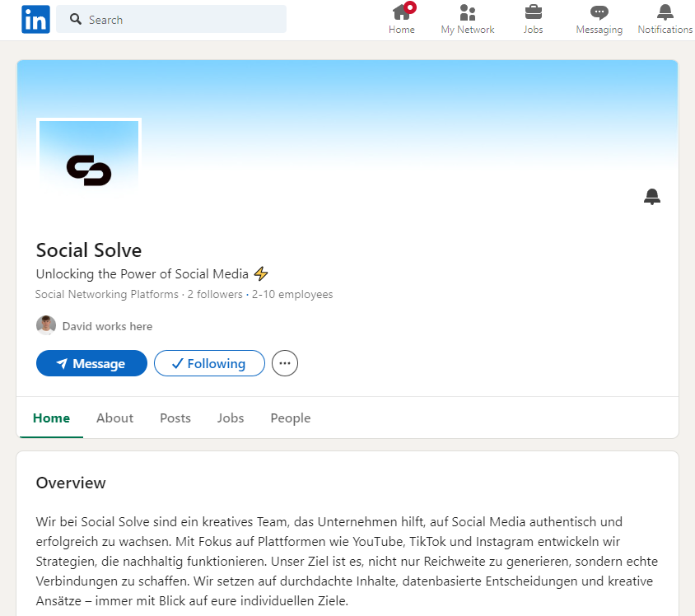Viewport: 695px width, 616px height.
Task: Click the search magnifier icon
Action: (76, 19)
